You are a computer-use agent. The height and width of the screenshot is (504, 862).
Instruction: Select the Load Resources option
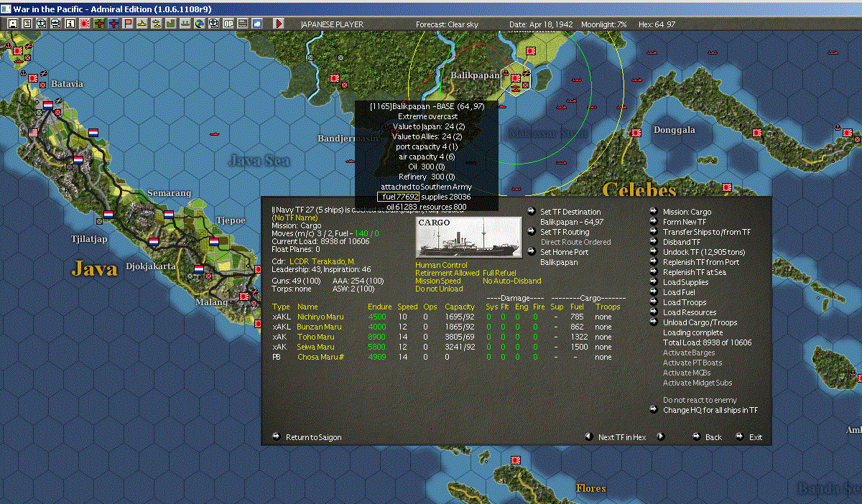click(690, 312)
